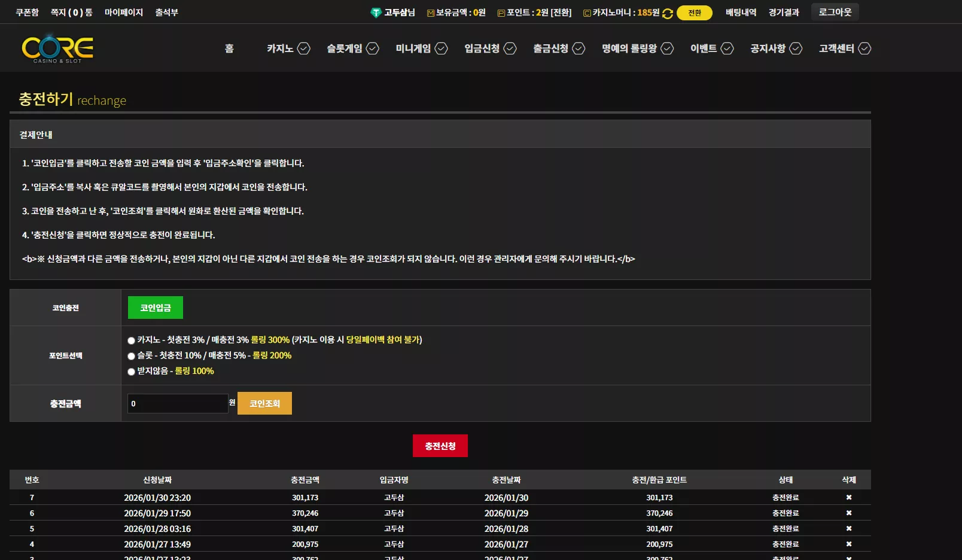Click the C casino money icon
Screen dimensions: 962x560
587,13
